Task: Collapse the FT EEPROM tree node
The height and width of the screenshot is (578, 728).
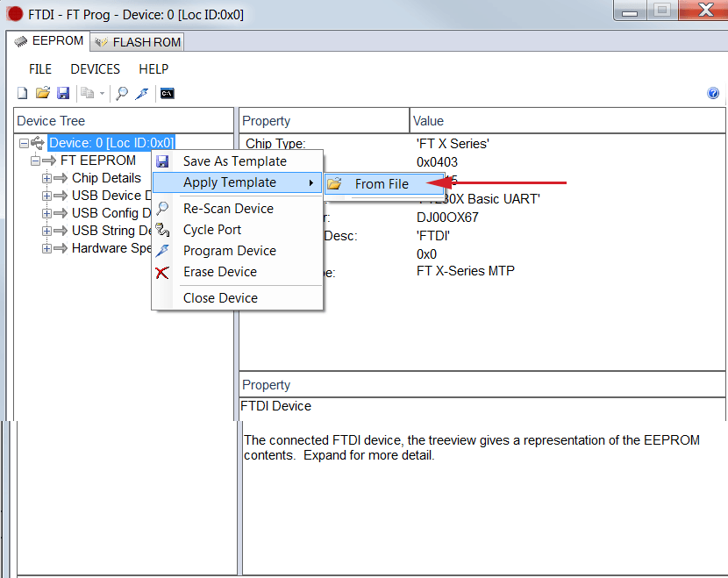Action: 35,161
